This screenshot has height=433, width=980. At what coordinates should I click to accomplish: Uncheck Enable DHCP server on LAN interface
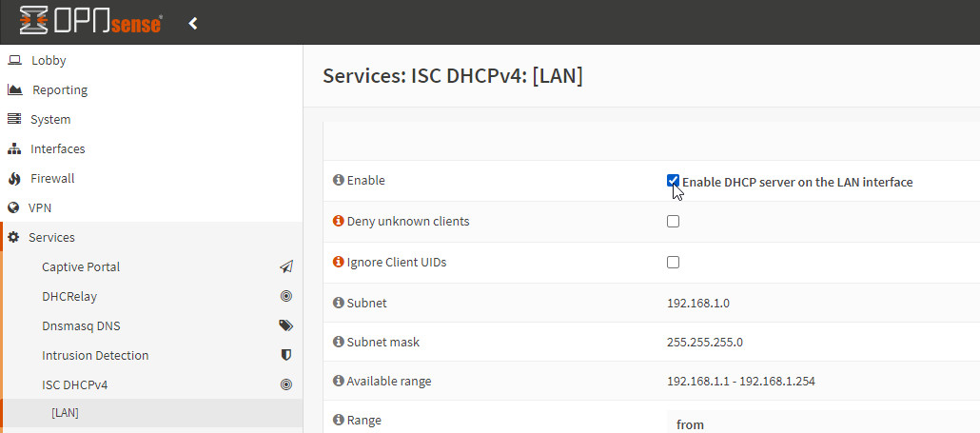coord(673,181)
